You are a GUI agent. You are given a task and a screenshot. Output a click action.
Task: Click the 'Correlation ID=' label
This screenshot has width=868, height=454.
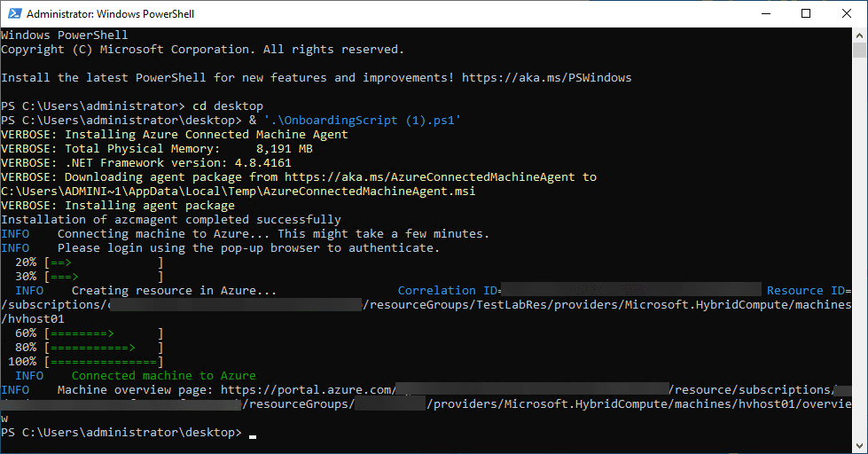449,290
